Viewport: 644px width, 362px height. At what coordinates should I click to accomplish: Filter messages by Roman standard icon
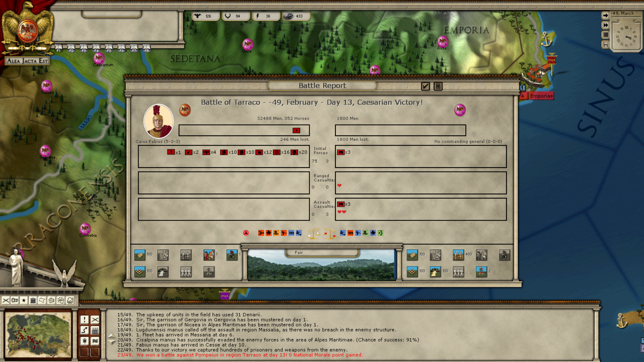tap(85, 341)
